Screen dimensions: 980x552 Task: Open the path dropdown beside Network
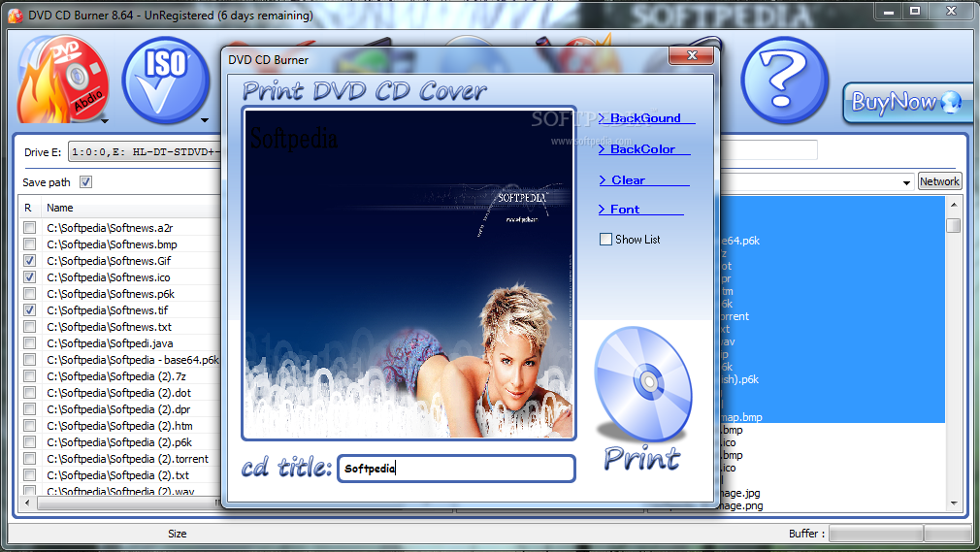(x=906, y=182)
